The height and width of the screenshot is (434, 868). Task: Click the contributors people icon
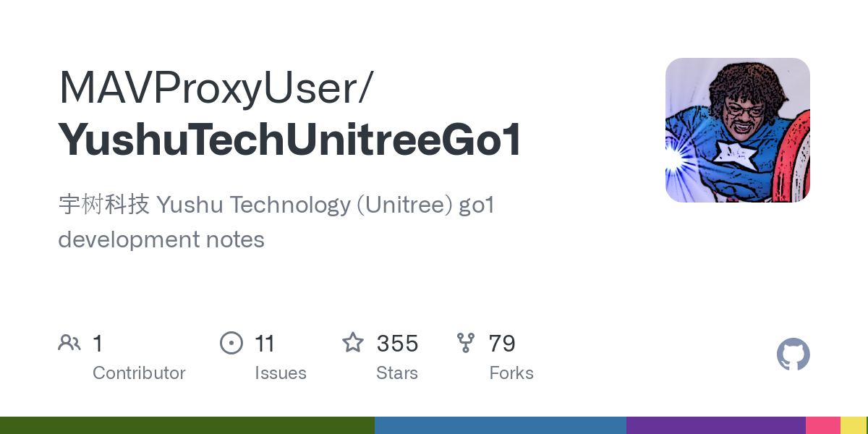pos(69,343)
